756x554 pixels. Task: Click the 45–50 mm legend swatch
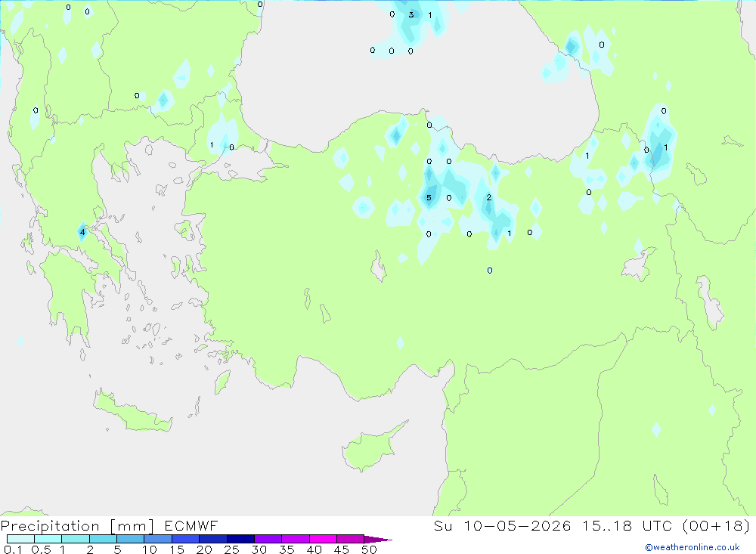pos(350,539)
